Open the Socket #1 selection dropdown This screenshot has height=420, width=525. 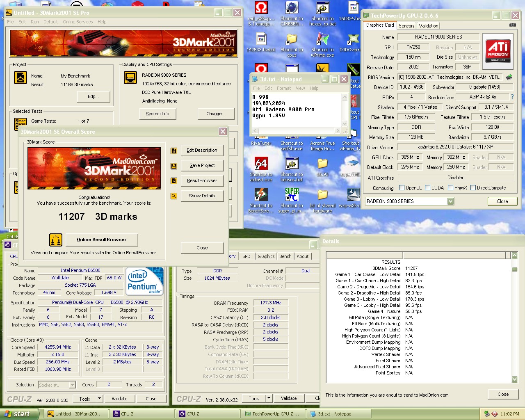point(72,385)
